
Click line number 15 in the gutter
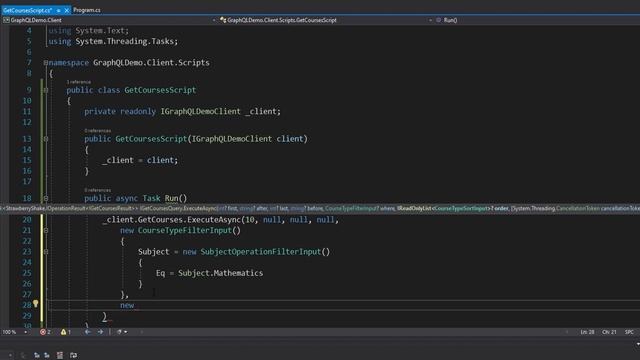(x=27, y=160)
